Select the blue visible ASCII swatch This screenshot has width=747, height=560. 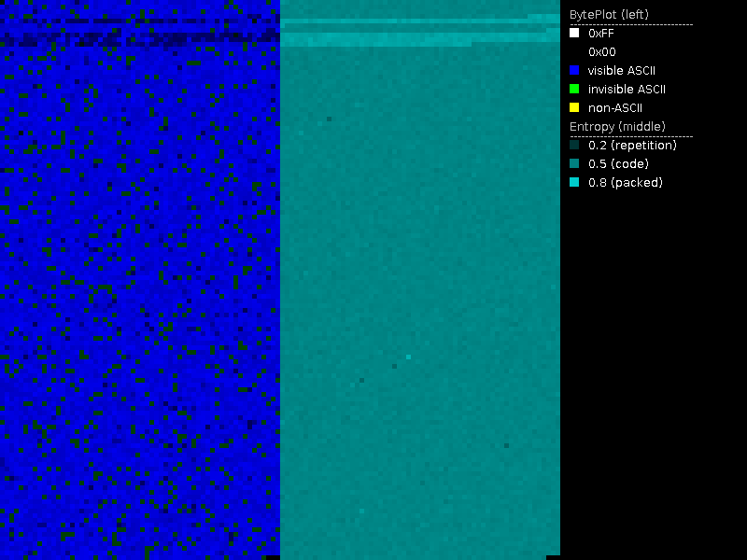(x=574, y=70)
